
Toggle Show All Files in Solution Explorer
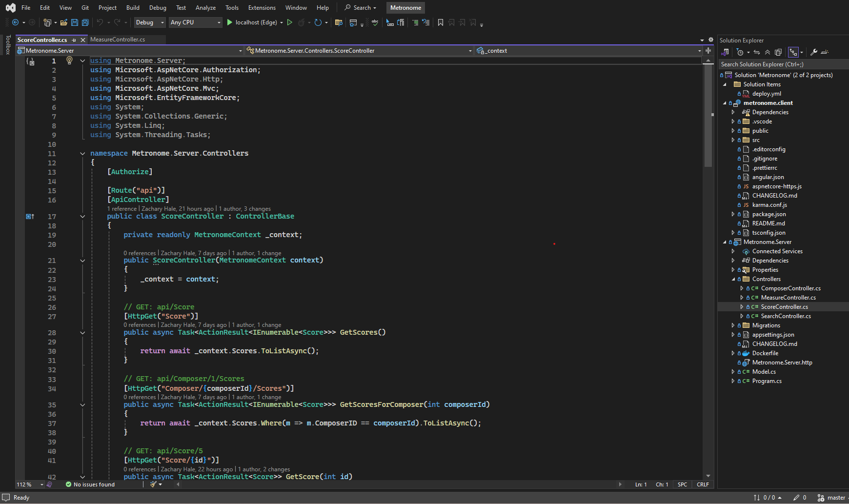tap(778, 52)
